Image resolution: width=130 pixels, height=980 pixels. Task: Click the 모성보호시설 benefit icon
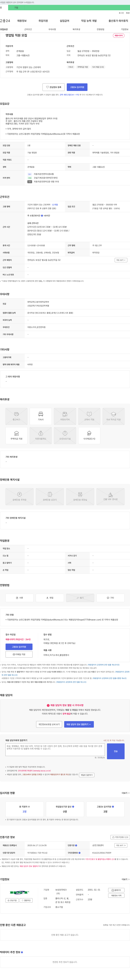tap(65, 436)
